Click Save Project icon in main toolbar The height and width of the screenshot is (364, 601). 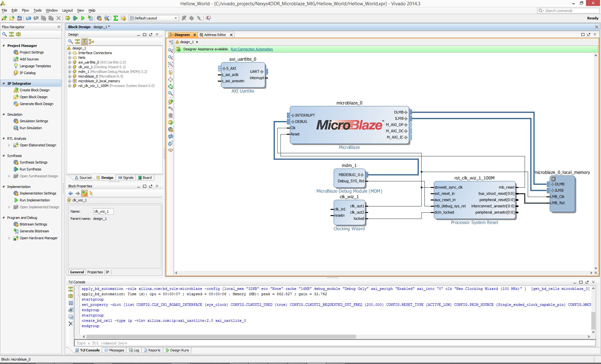point(19,18)
